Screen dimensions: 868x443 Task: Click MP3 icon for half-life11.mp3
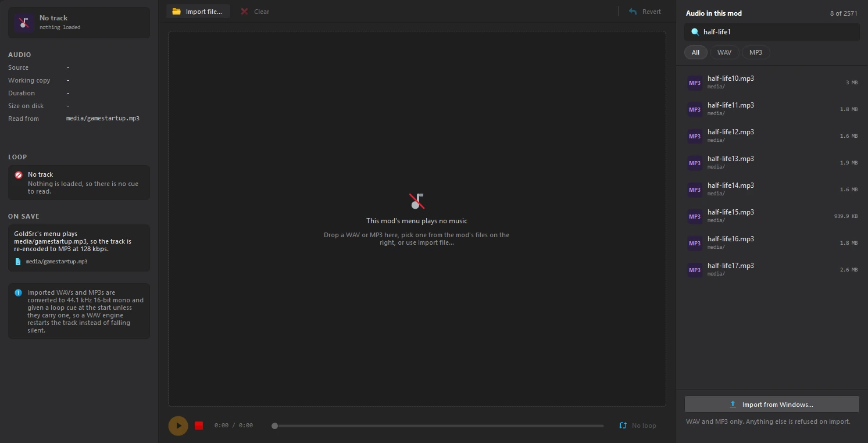(x=695, y=109)
